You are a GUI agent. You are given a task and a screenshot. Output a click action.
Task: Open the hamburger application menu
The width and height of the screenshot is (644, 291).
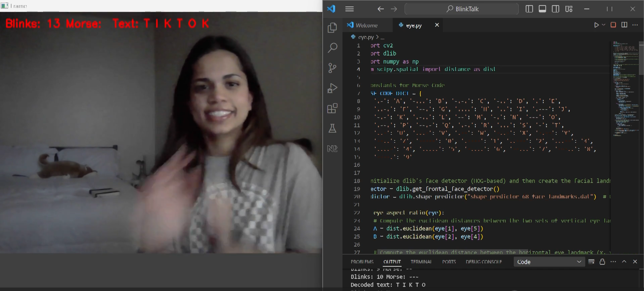(x=350, y=9)
